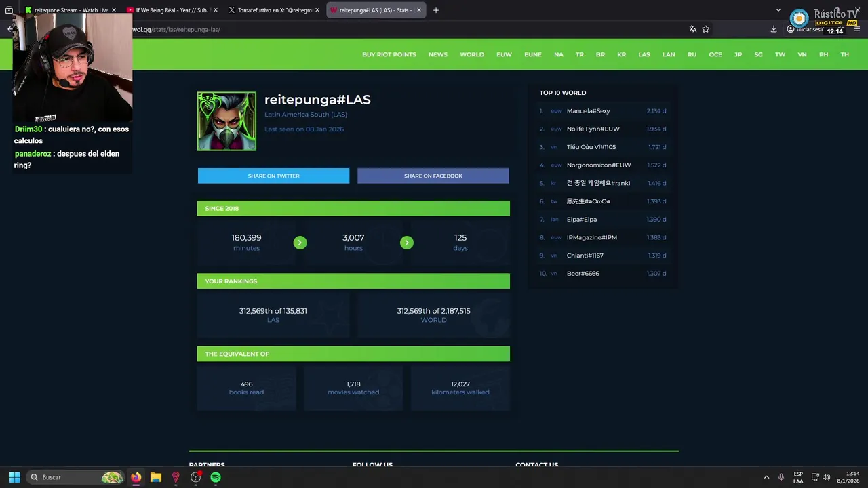This screenshot has width=868, height=488.
Task: Select RU region in navigation bar
Action: (x=692, y=54)
